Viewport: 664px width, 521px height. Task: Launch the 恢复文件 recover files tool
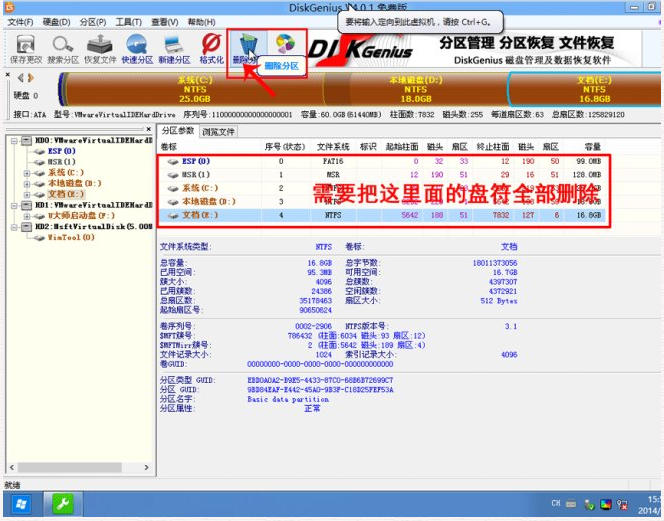coord(100,50)
